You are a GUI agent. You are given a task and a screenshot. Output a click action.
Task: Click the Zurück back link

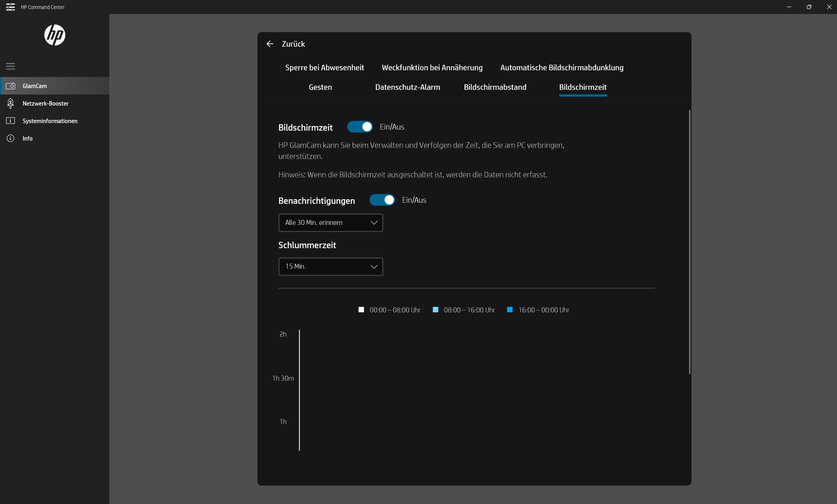(x=293, y=44)
